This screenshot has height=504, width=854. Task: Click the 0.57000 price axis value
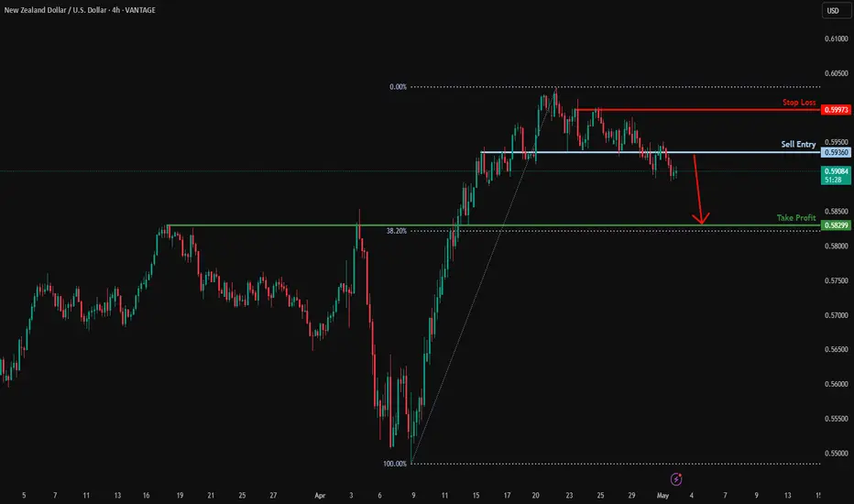(836, 315)
